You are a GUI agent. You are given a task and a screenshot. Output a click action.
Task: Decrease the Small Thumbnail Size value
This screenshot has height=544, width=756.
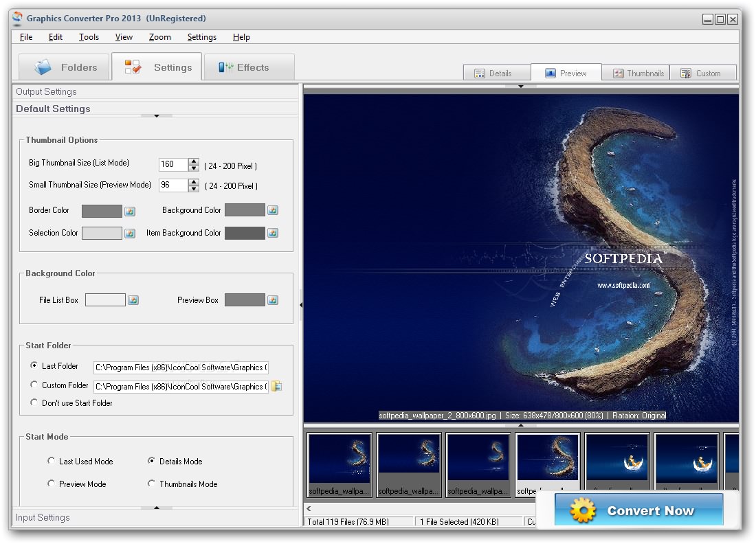tap(193, 189)
